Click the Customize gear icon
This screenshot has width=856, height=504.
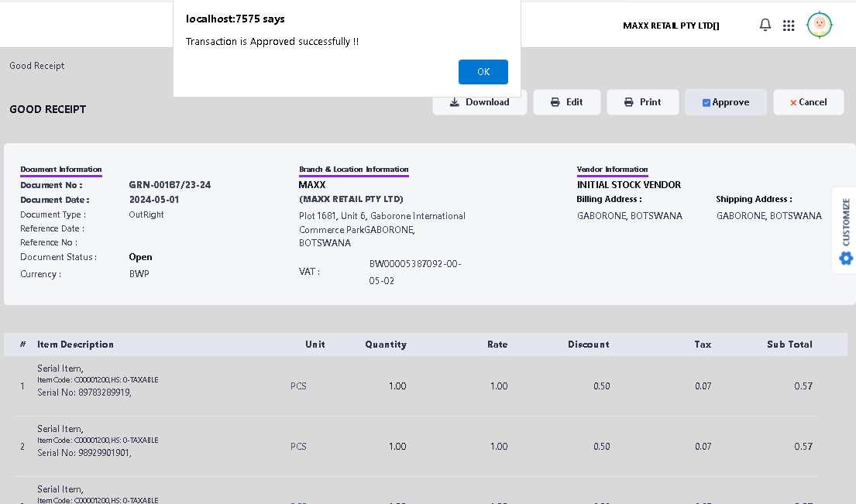point(846,258)
